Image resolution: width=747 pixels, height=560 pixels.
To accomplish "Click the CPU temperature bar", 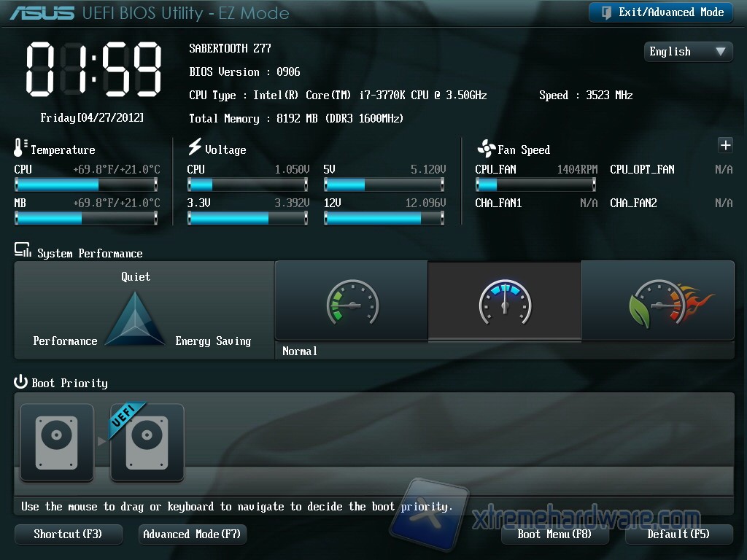I will point(86,185).
